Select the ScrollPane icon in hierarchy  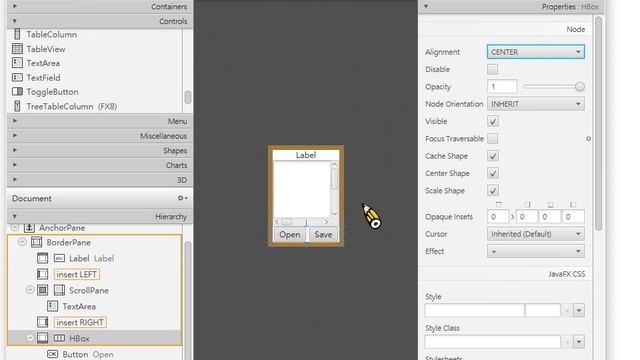click(59, 290)
